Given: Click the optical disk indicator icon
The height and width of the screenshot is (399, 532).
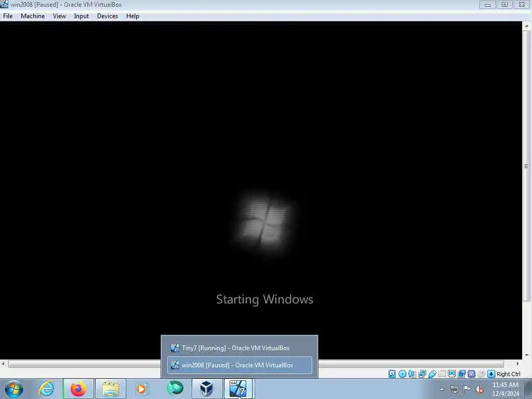Looking at the screenshot, I should click(x=402, y=374).
